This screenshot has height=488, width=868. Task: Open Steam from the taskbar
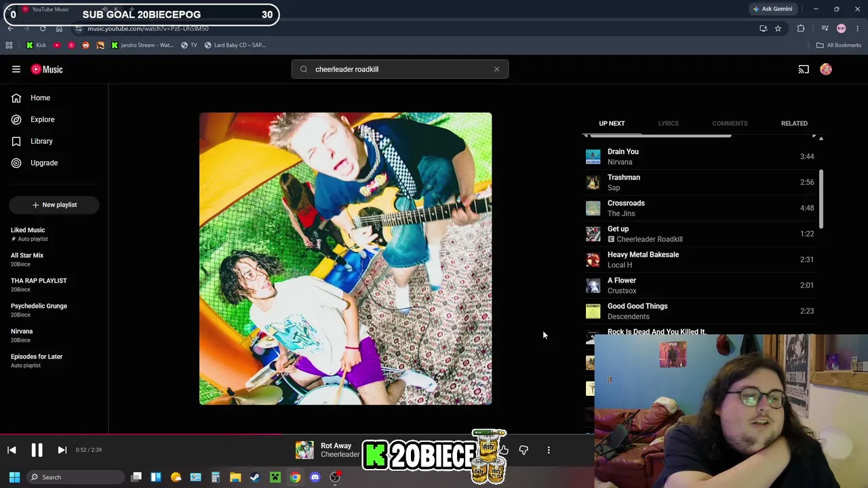pos(255,477)
